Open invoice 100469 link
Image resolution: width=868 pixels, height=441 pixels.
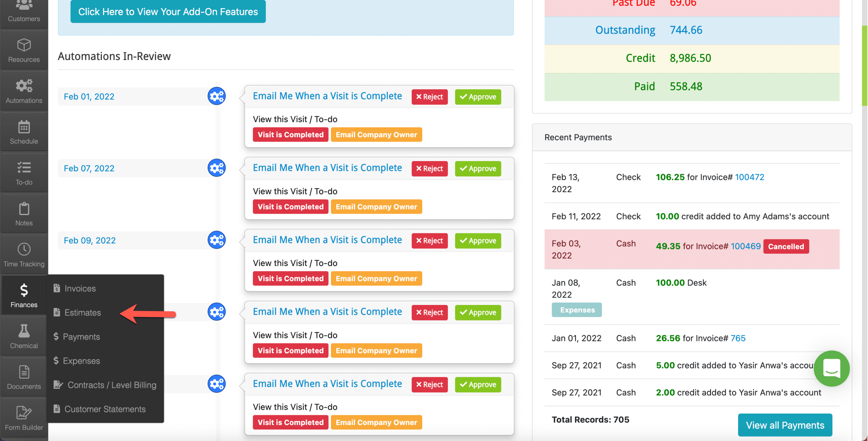[x=745, y=246]
